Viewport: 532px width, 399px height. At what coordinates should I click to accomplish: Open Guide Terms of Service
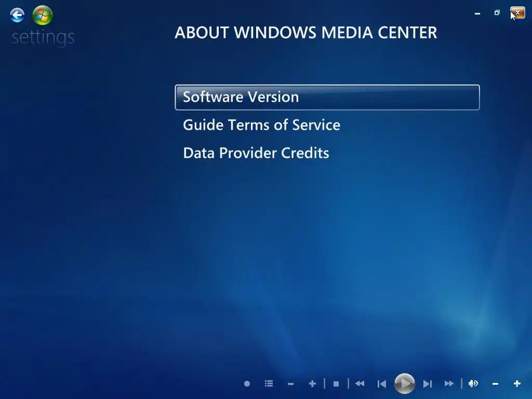point(261,125)
